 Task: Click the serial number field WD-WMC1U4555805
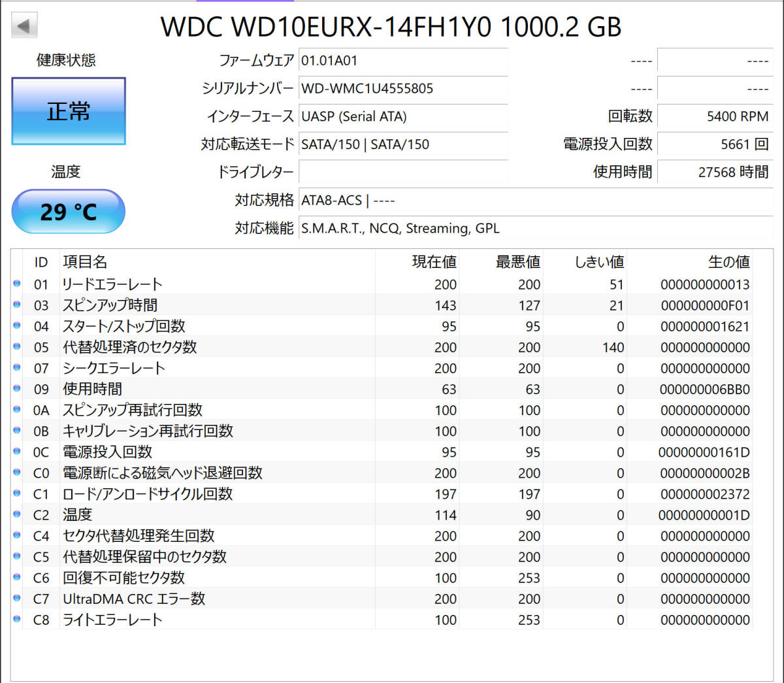tap(403, 88)
